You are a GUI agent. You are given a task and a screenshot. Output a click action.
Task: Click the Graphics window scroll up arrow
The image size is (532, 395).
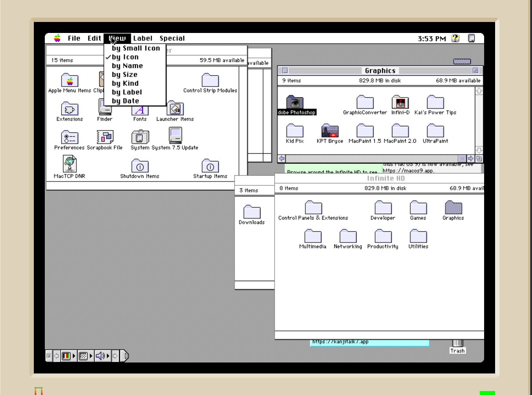pyautogui.click(x=479, y=91)
